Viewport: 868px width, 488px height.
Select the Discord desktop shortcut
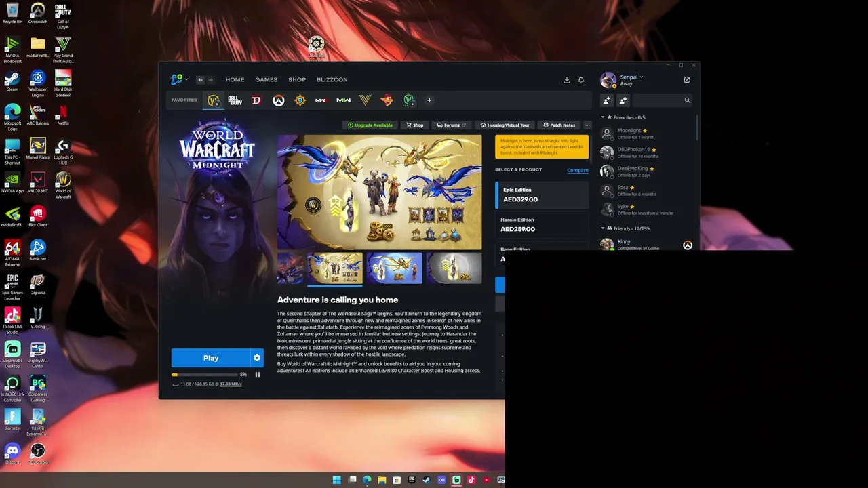point(12,453)
